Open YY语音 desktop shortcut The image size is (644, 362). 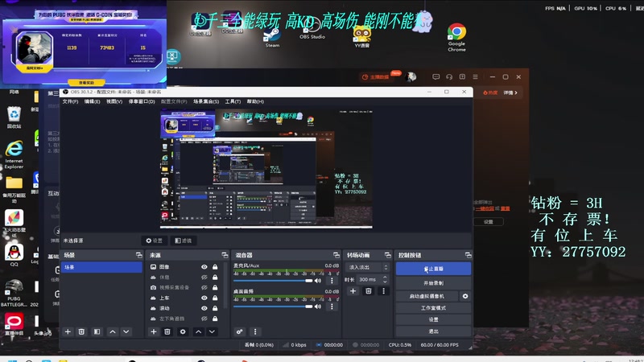(x=361, y=37)
